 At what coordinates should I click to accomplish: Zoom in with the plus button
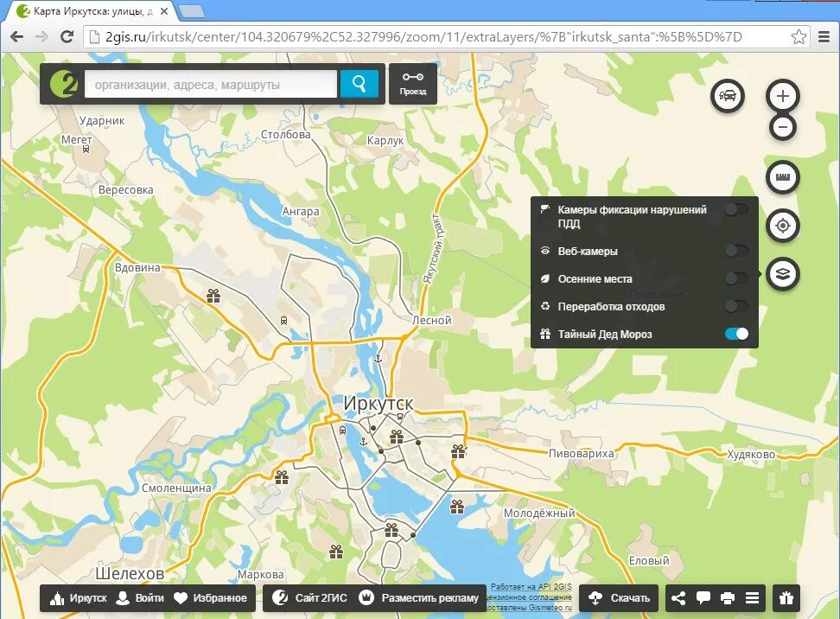(783, 96)
